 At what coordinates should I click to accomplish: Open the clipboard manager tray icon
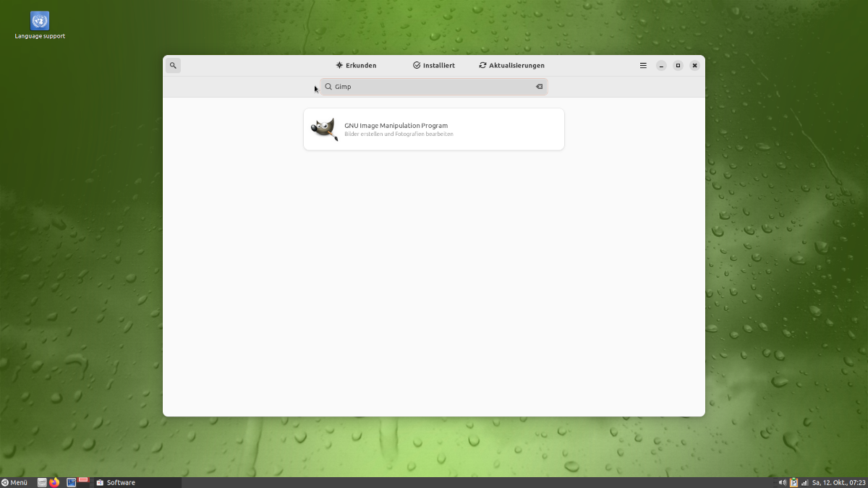pos(793,482)
